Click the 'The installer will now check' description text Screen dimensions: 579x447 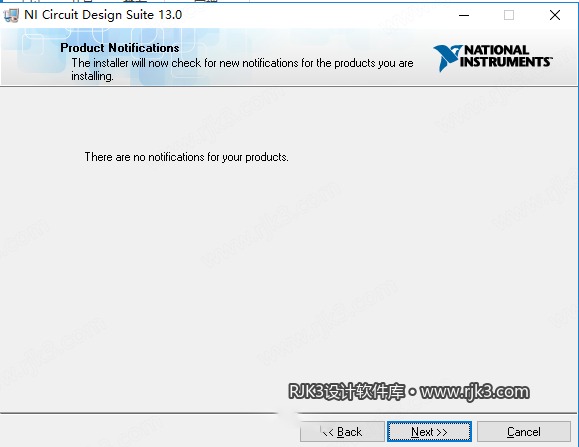click(x=242, y=69)
